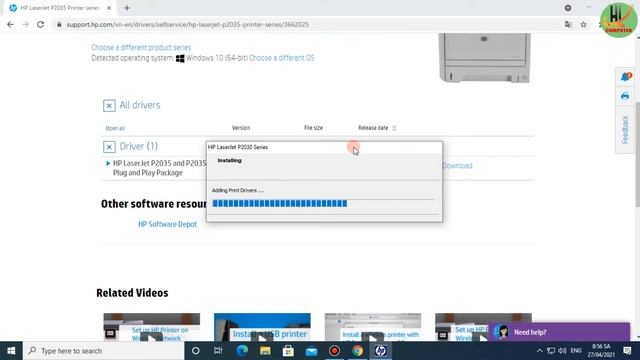The width and height of the screenshot is (640, 360).
Task: Reload the HP support page
Action: click(40, 24)
